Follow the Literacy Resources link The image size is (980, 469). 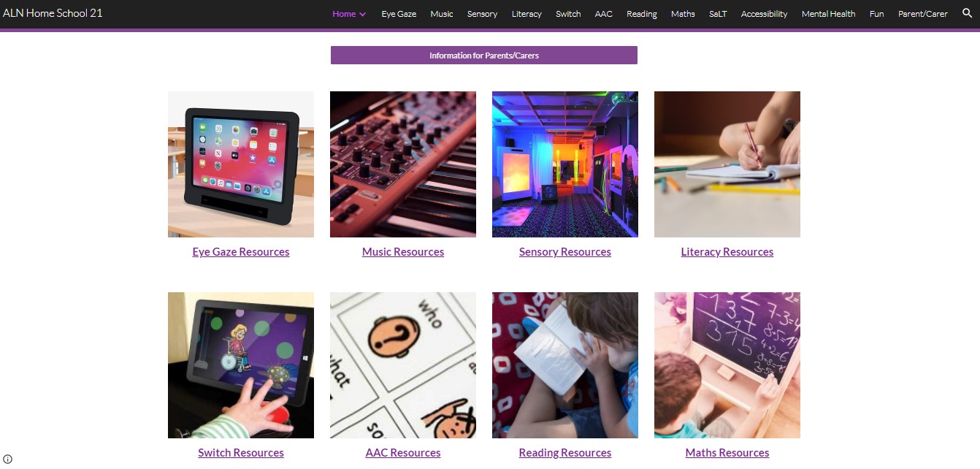click(x=727, y=252)
